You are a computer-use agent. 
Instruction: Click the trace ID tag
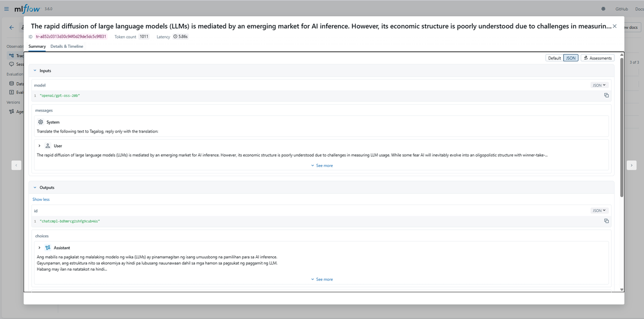tap(71, 37)
